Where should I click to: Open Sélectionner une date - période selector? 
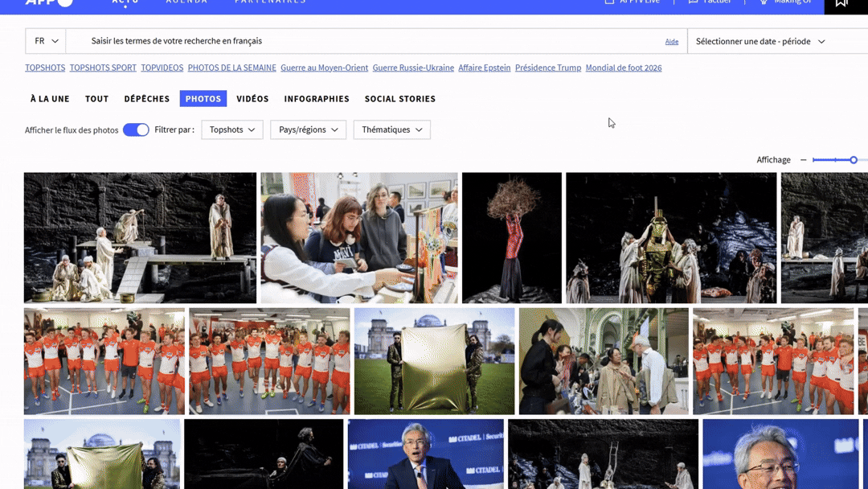pyautogui.click(x=760, y=42)
